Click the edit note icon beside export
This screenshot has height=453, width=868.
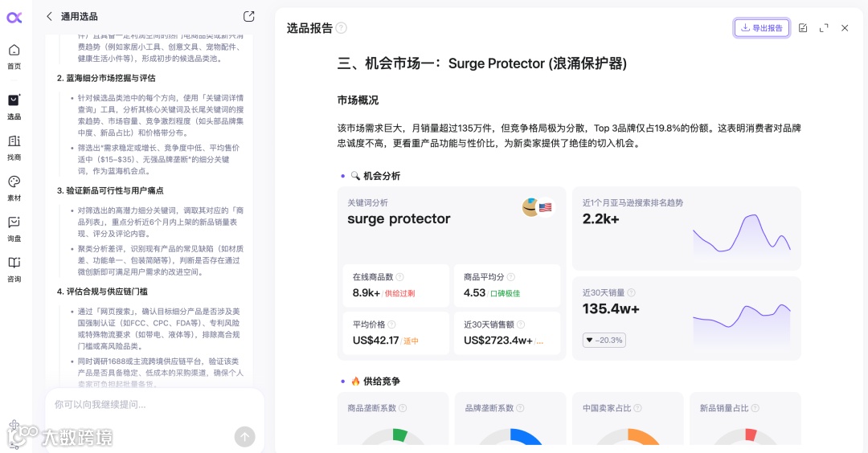[803, 27]
